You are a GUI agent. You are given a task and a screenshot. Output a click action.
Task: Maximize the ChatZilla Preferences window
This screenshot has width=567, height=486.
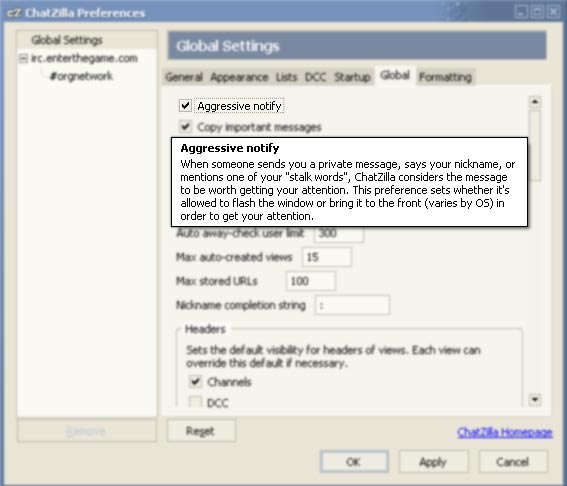click(537, 12)
